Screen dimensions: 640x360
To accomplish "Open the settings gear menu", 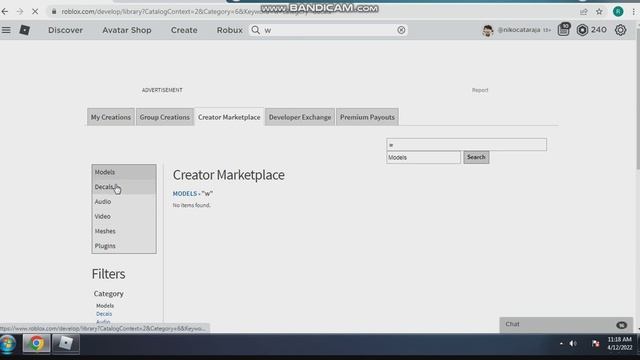I will click(x=620, y=30).
